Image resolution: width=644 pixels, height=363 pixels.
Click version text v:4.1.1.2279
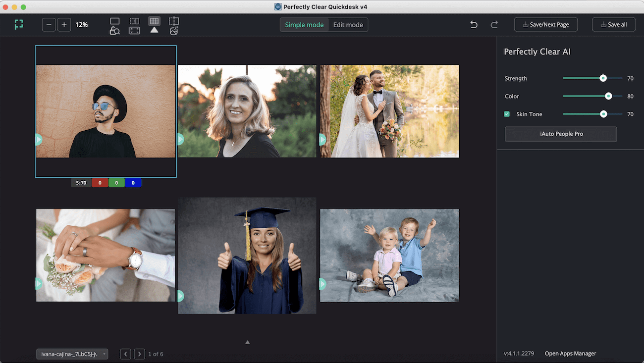tap(519, 354)
